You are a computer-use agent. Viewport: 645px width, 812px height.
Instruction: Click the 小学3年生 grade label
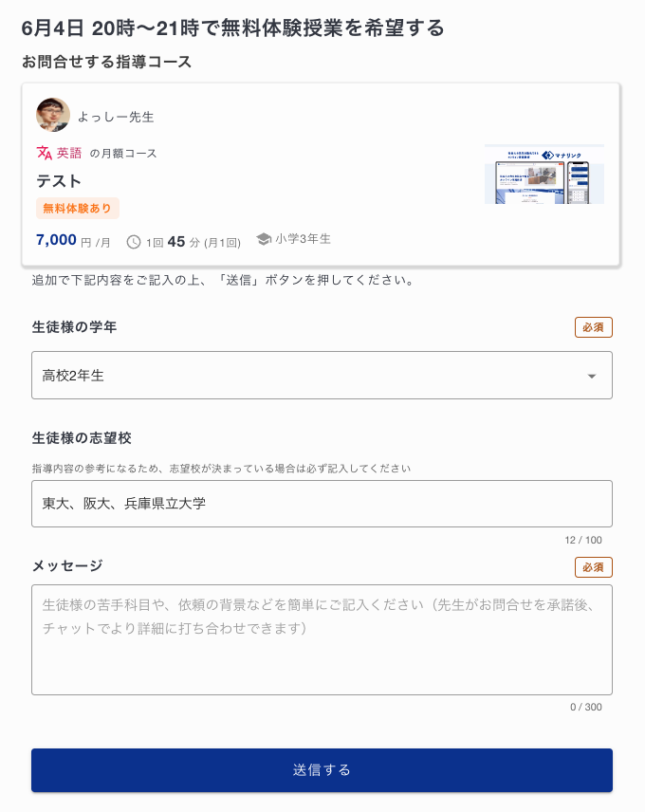303,239
